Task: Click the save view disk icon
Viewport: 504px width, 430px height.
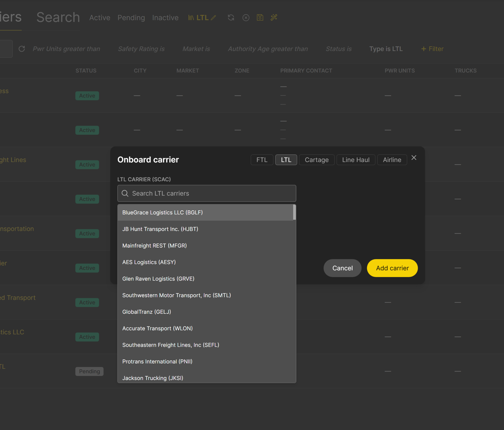Action: coord(260,17)
